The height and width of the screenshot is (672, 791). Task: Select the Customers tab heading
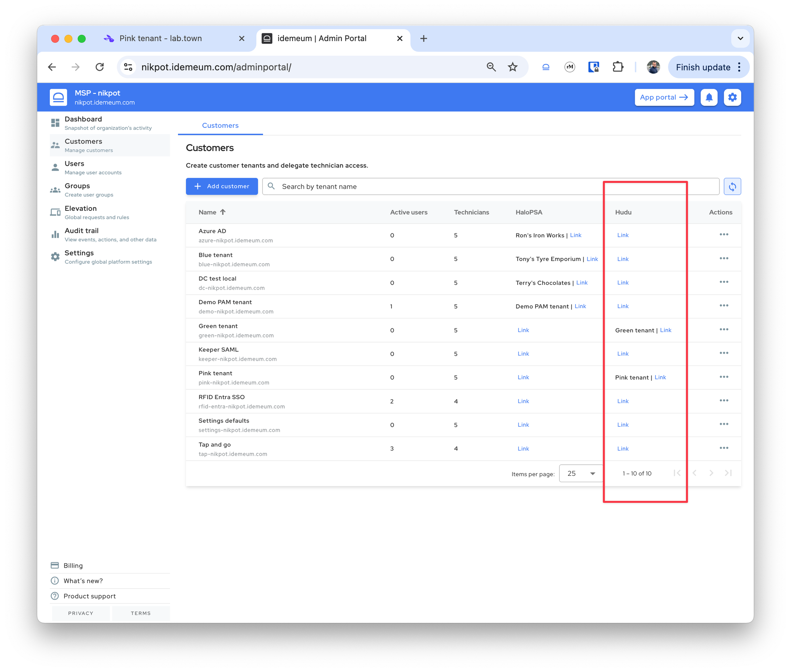220,125
